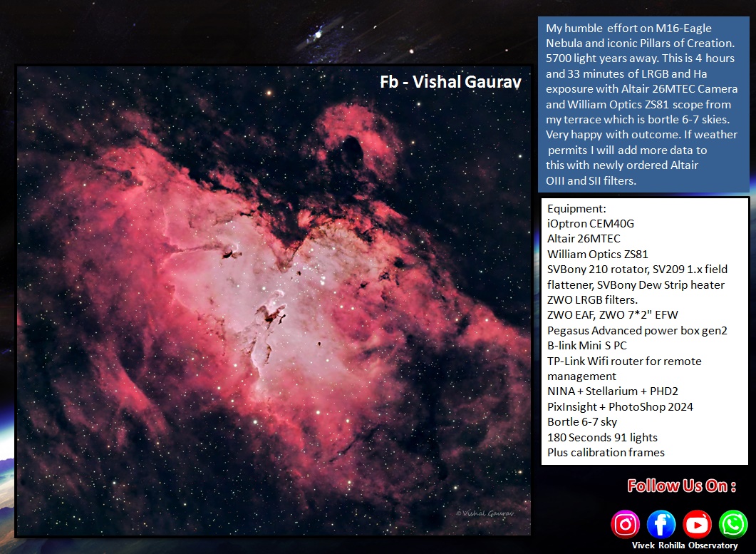Click the 'Vivek Rohilla Observatory' label

(x=684, y=545)
